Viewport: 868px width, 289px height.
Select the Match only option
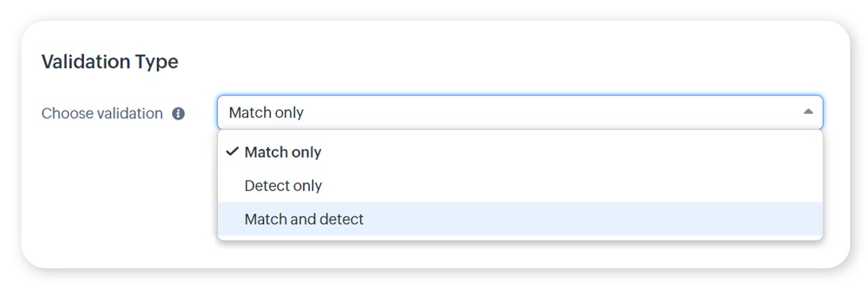tap(283, 152)
